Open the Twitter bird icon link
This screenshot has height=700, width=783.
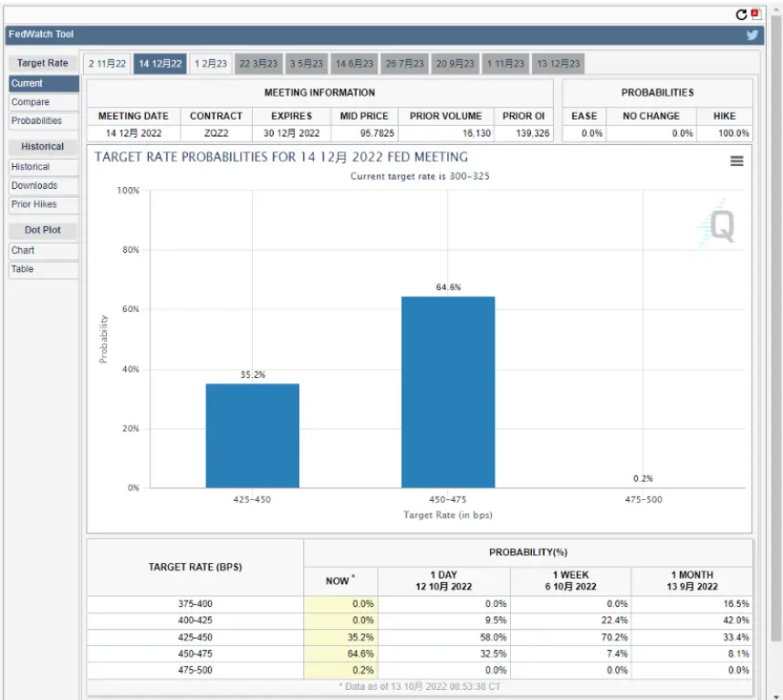pos(752,35)
